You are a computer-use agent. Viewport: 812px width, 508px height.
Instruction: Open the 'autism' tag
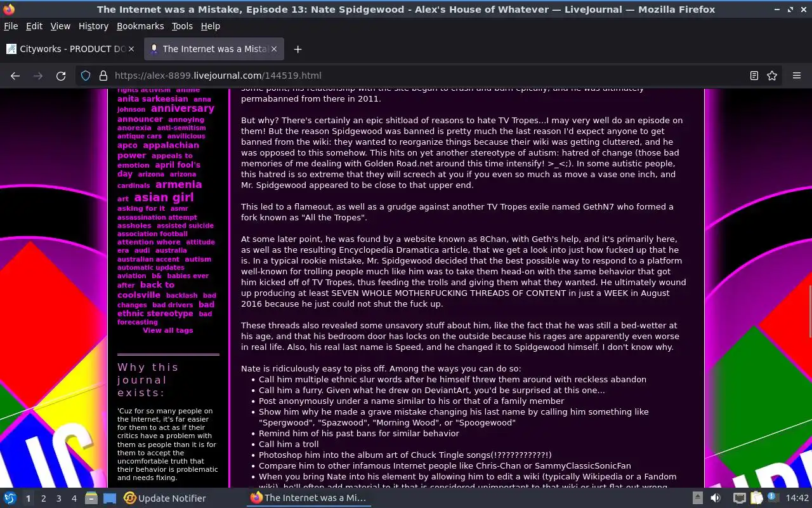click(198, 259)
